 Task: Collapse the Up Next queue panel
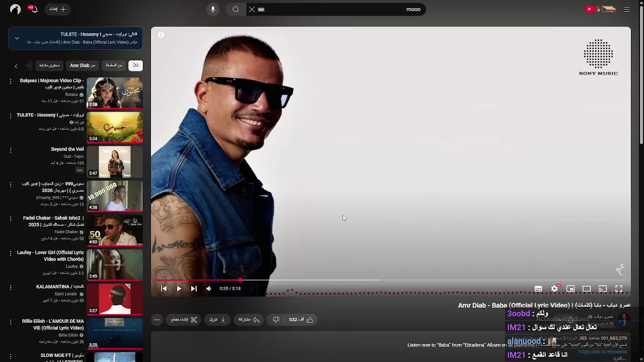tap(17, 38)
